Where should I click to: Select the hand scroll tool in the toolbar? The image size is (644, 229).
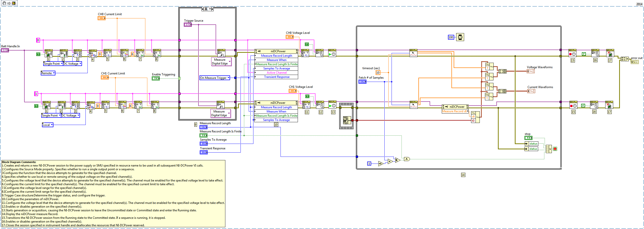pos(4,3)
